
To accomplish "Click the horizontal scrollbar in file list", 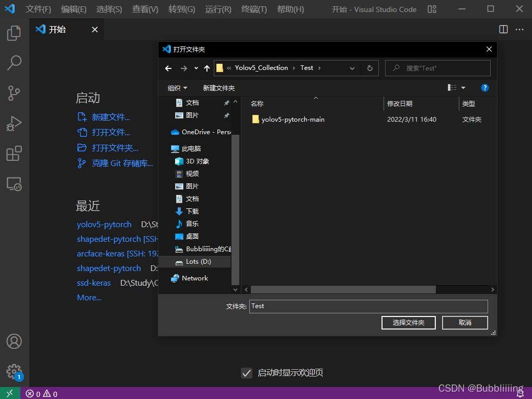I will (343, 289).
